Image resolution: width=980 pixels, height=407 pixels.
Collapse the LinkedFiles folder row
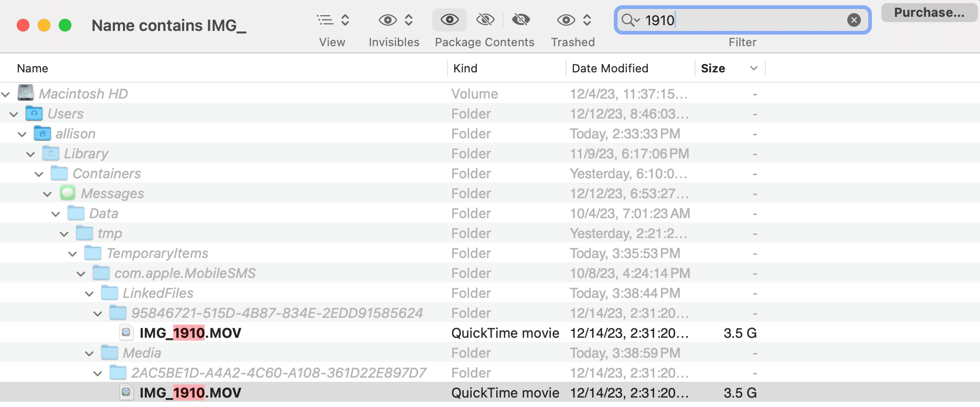89,294
